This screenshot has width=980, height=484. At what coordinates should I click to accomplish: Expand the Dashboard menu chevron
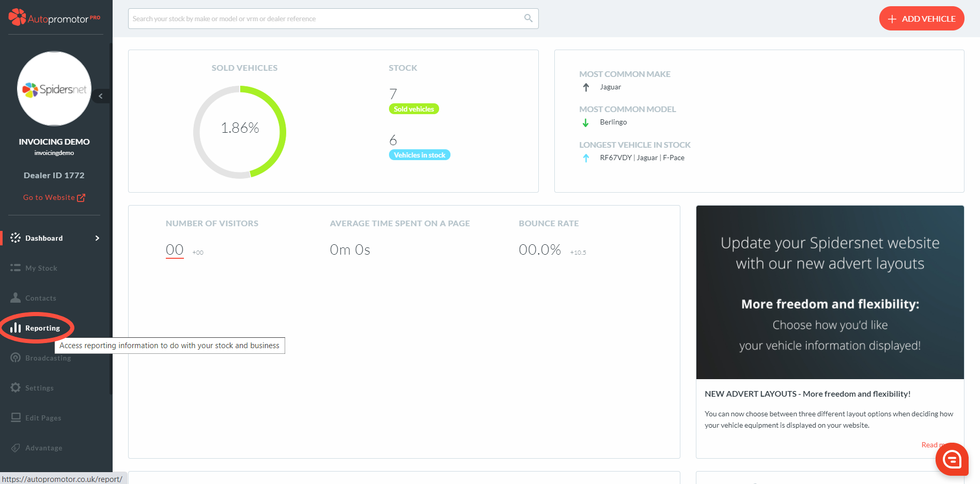coord(97,238)
